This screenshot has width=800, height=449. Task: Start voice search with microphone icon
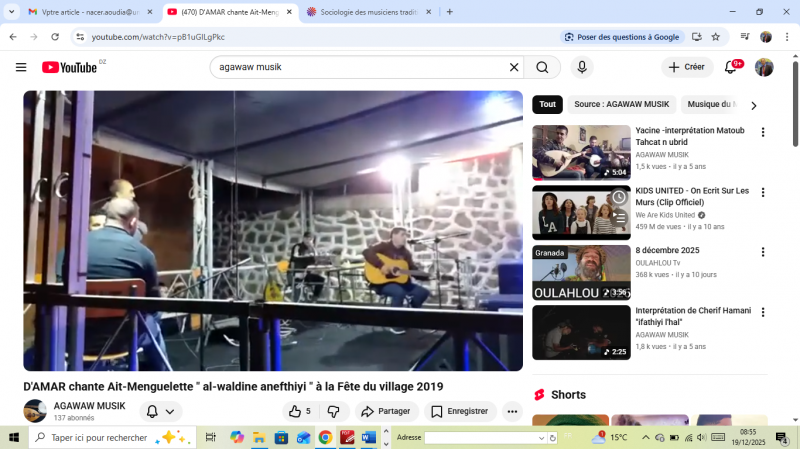point(582,67)
